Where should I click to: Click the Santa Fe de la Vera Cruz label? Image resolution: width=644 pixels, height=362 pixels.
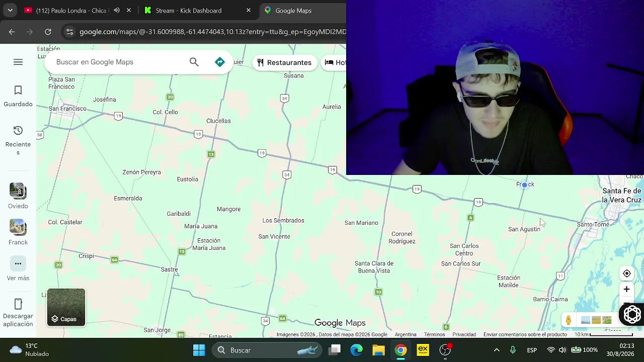tap(622, 196)
